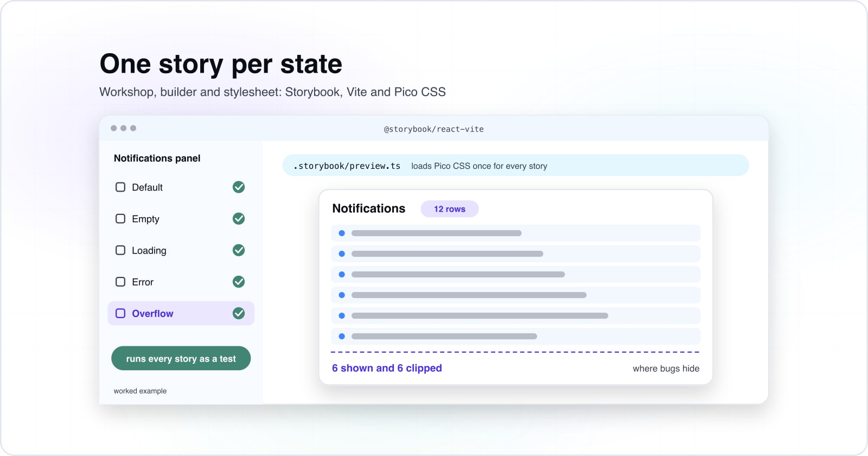This screenshot has height=456, width=868.
Task: Open the Default story
Action: click(147, 187)
